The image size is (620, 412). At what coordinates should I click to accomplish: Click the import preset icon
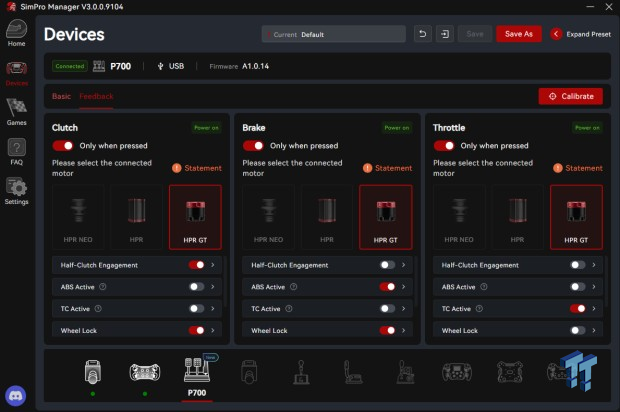point(445,34)
